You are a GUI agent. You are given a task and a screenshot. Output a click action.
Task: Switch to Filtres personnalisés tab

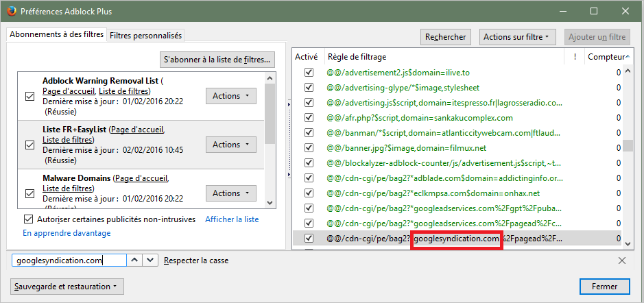pos(145,36)
